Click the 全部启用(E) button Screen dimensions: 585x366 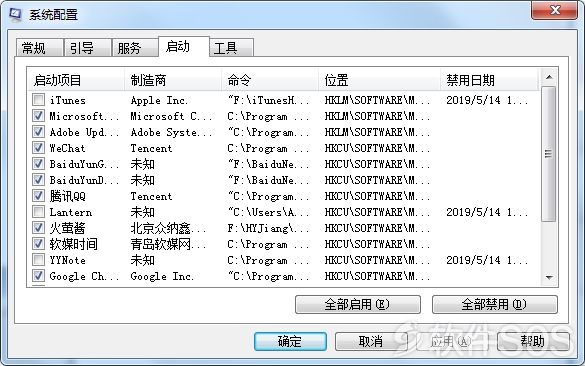358,304
